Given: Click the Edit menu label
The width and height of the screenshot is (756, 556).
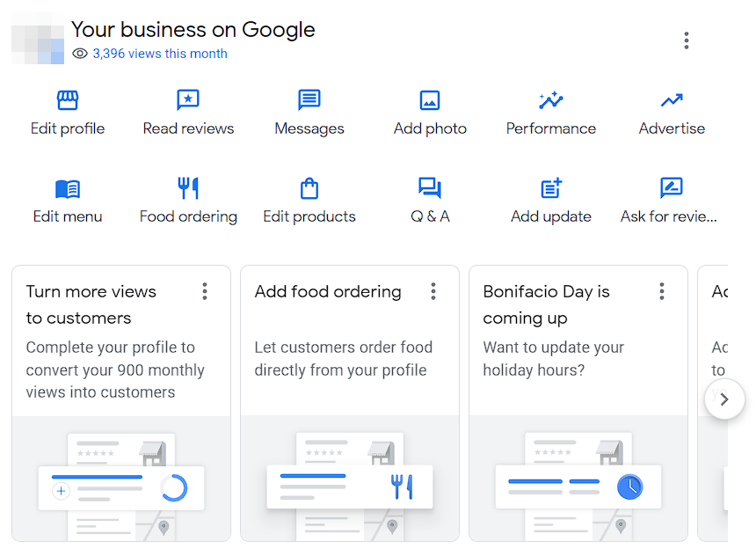Looking at the screenshot, I should click(x=68, y=216).
